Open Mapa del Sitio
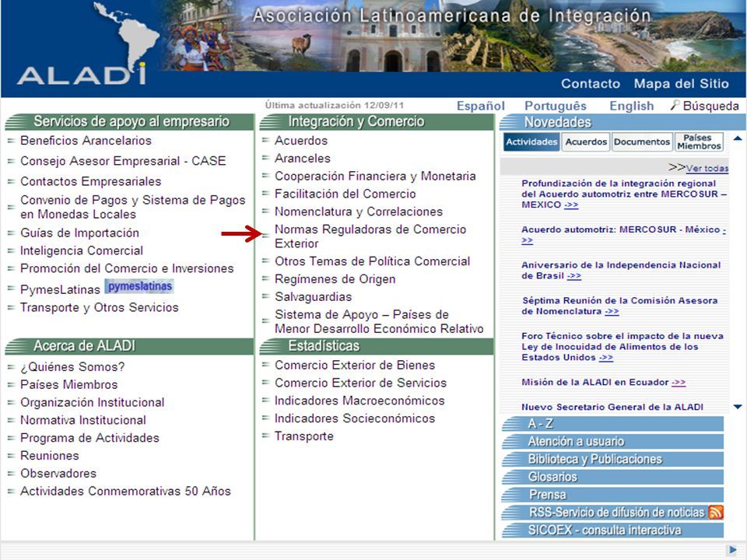This screenshot has height=560, width=747. point(681,83)
